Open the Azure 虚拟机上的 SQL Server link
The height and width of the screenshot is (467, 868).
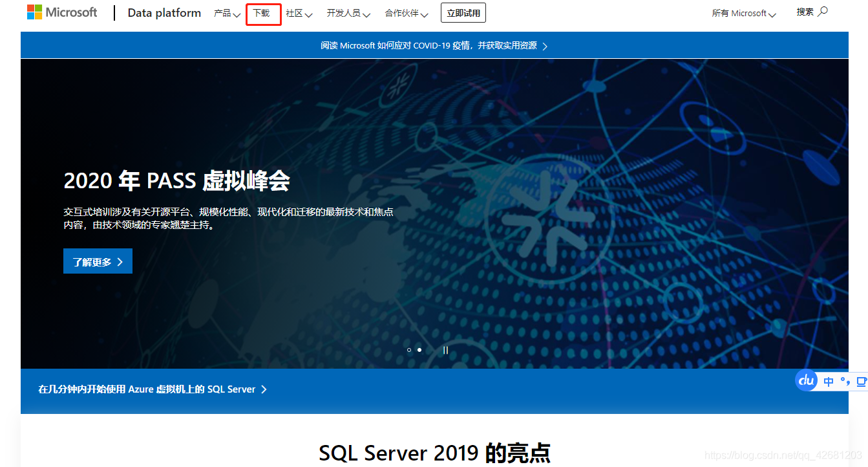[153, 389]
